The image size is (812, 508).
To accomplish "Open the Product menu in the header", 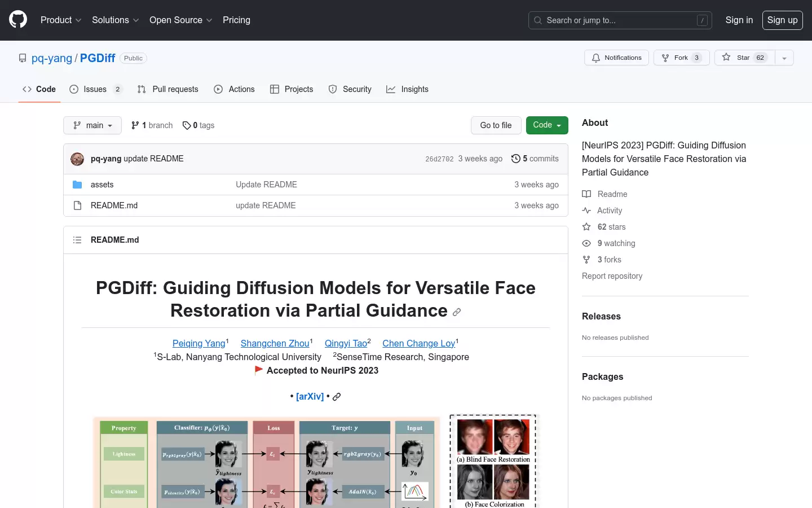I will [x=61, y=20].
